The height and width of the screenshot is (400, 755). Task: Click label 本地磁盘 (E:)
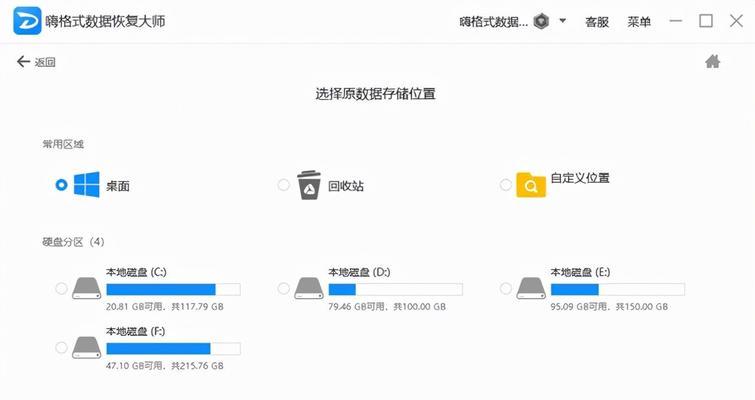coord(581,272)
